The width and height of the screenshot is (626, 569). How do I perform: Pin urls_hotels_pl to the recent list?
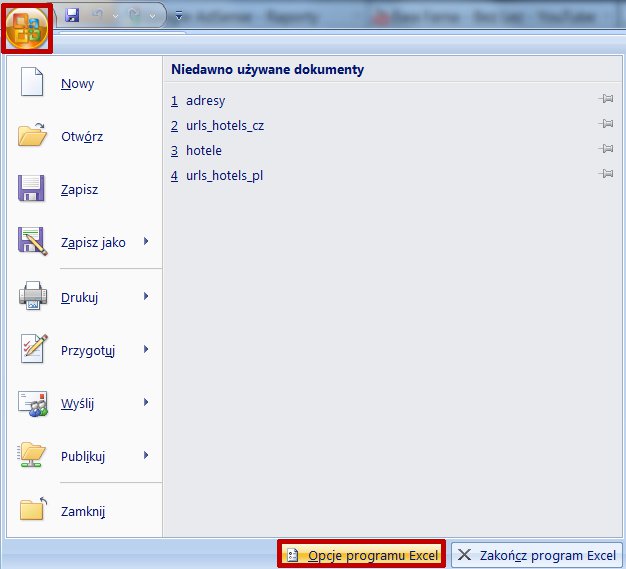click(606, 174)
